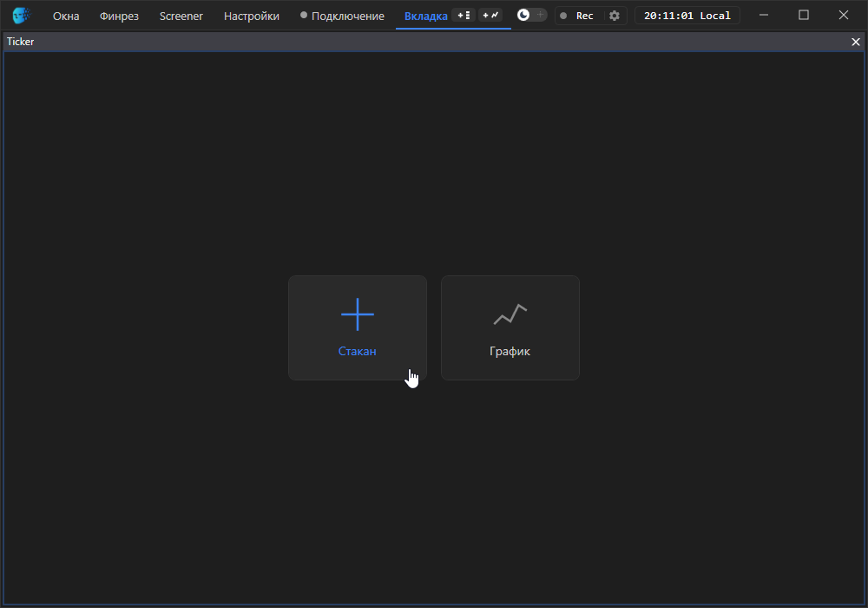Close the application window
Image resolution: width=868 pixels, height=608 pixels.
click(x=844, y=15)
